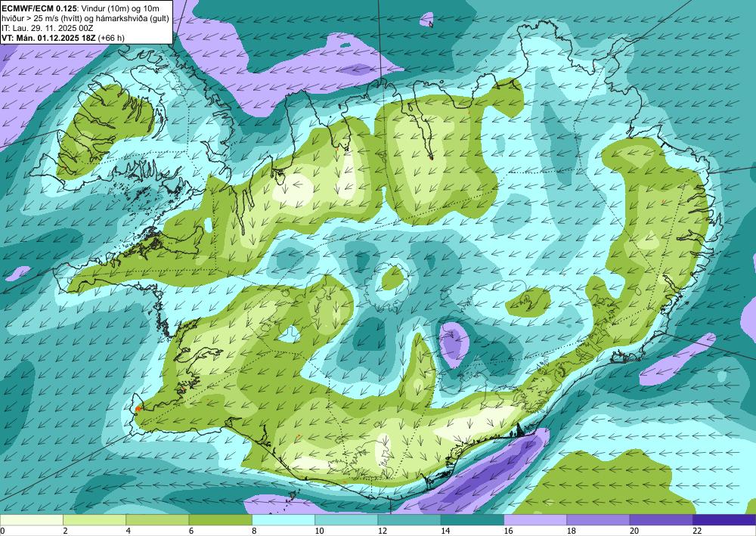This screenshot has height=536, width=756.
Task: Click the 'VT: Mán. 01.12.2025 18Z' line
Action: pos(48,38)
